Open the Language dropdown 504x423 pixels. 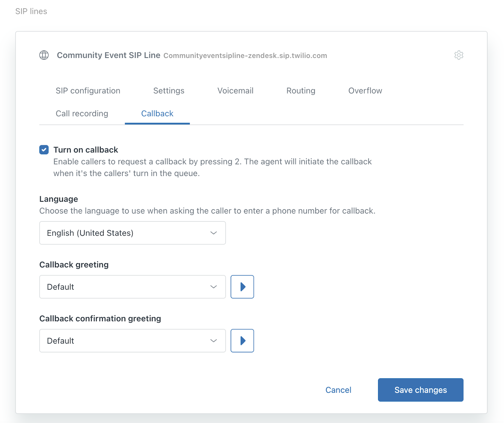[x=132, y=233]
